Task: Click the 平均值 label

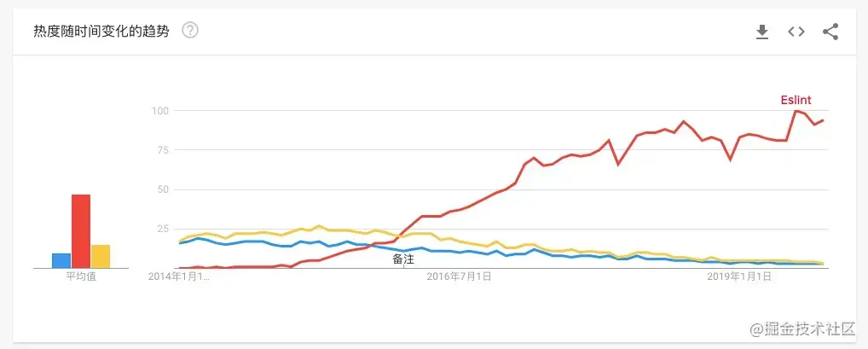Action: coord(81,276)
